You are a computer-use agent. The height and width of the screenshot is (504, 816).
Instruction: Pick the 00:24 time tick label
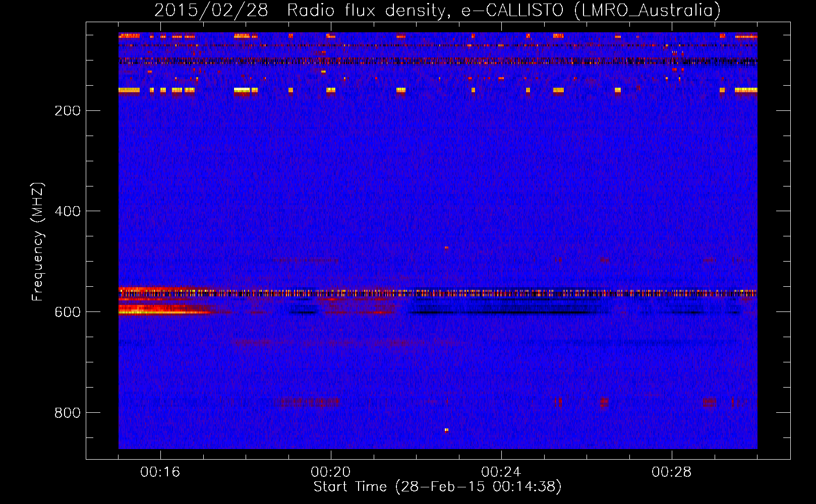click(x=501, y=472)
